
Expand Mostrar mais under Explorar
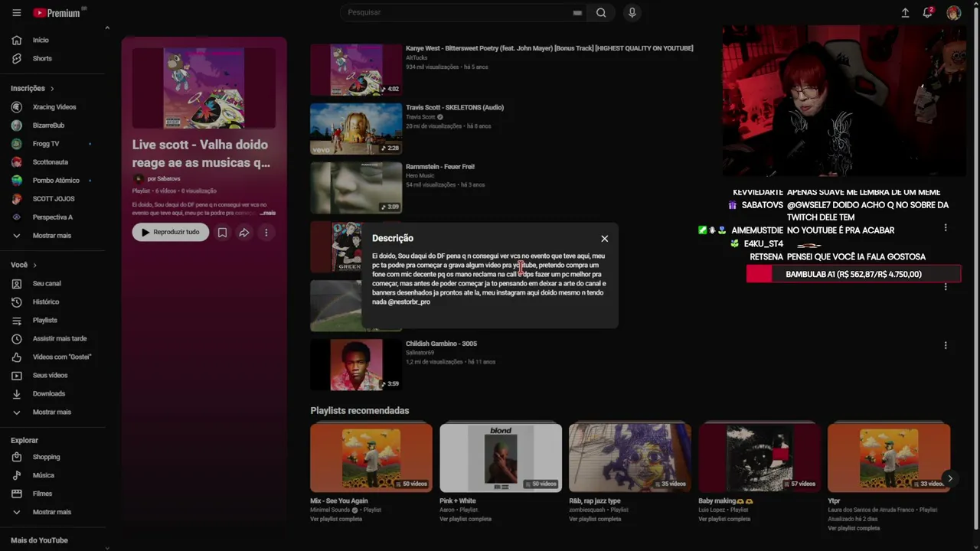click(53, 512)
